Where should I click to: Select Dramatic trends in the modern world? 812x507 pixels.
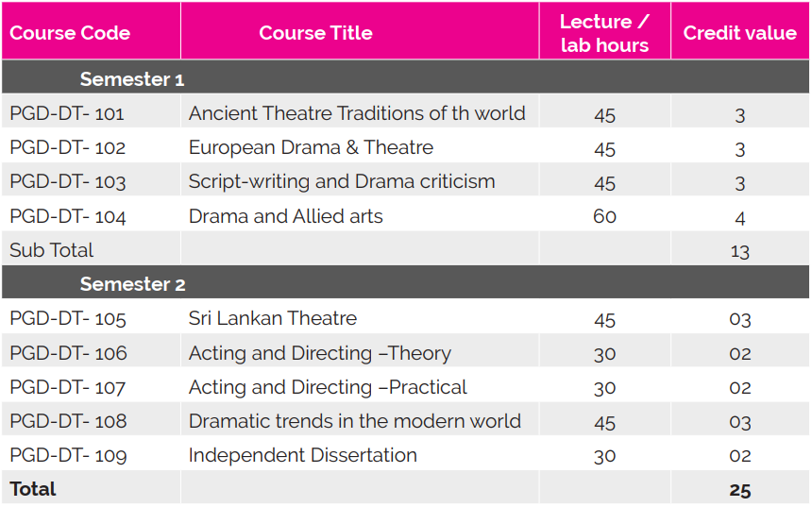pos(355,421)
